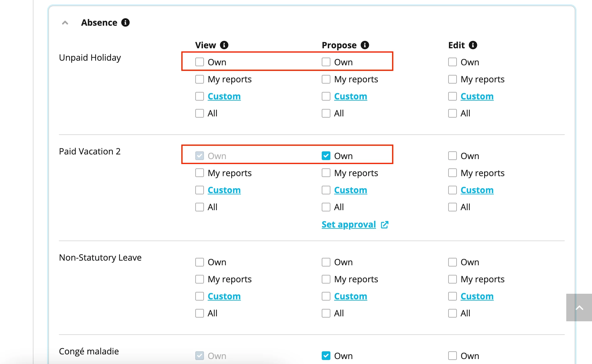The height and width of the screenshot is (364, 592).
Task: Click the info icon beside Edit header
Action: click(473, 45)
